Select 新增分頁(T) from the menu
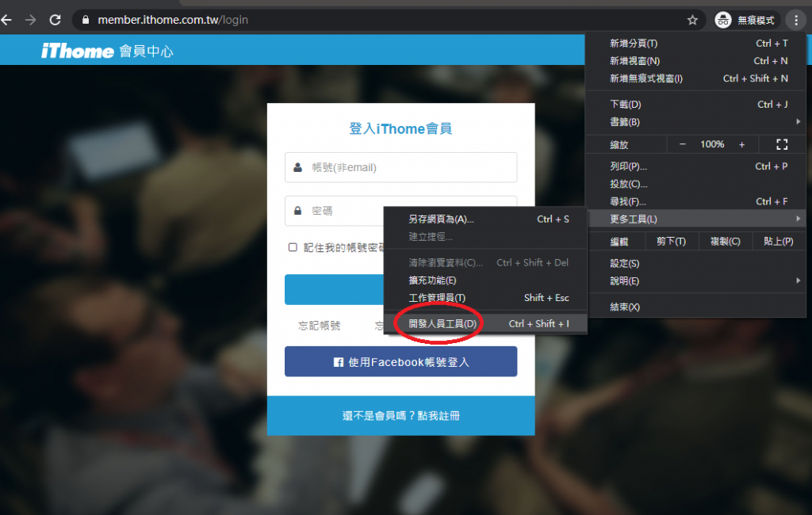This screenshot has width=812, height=515. tap(695, 44)
